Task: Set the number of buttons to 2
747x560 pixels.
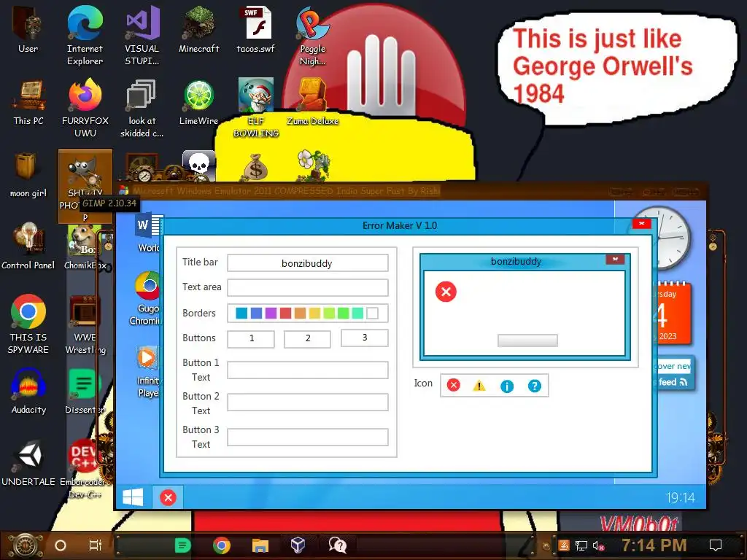Action: click(307, 338)
